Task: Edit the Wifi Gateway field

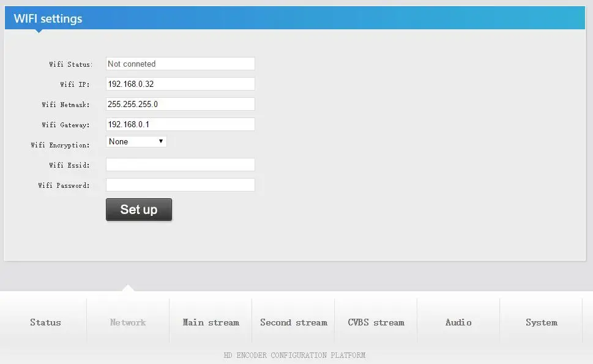Action: (181, 124)
